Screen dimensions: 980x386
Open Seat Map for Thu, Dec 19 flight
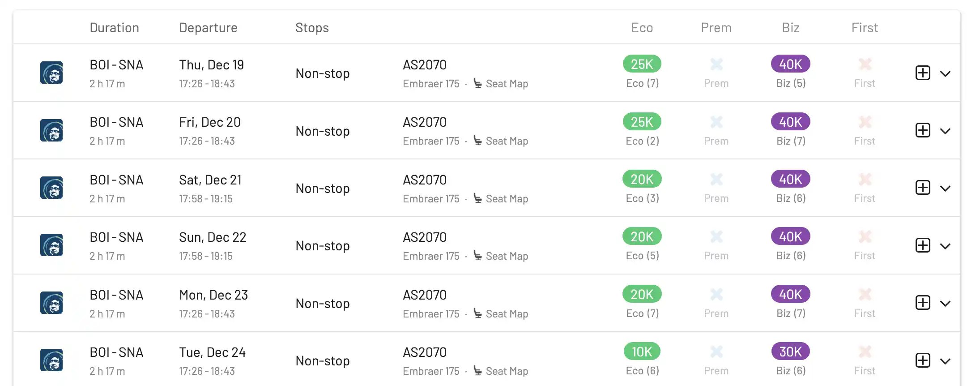coord(506,84)
